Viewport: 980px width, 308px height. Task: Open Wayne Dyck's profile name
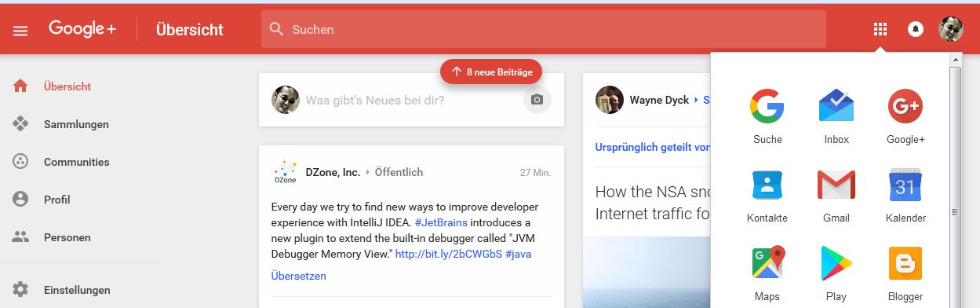659,100
